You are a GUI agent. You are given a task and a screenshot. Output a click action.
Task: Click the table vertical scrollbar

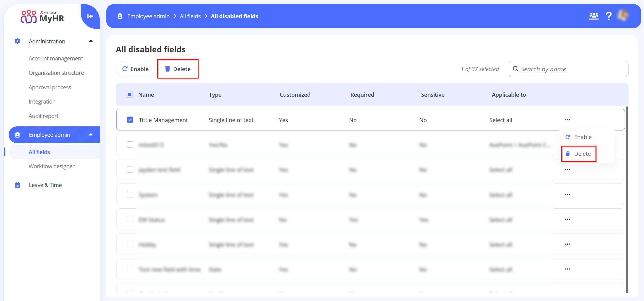[x=627, y=199]
